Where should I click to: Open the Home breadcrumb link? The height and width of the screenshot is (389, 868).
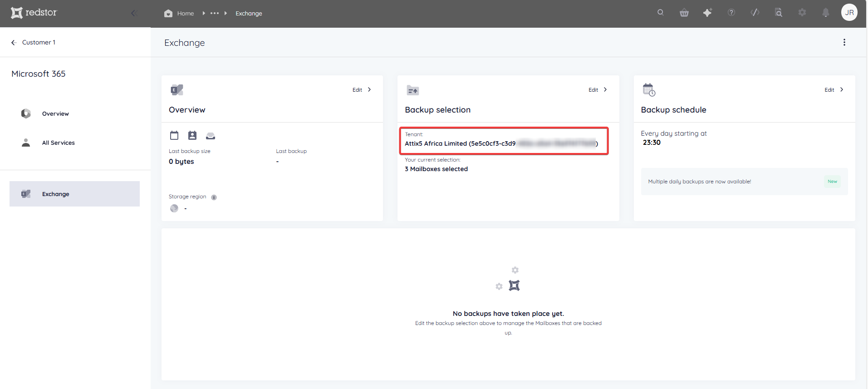[x=186, y=14]
